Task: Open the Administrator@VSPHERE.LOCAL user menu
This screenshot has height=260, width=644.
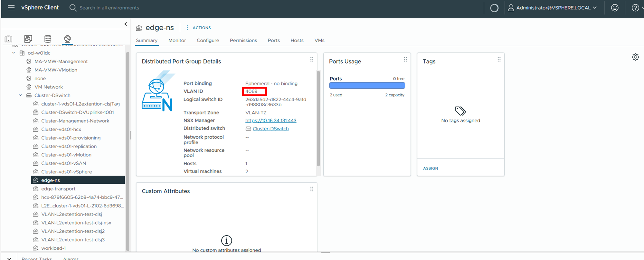Action: 552,8
